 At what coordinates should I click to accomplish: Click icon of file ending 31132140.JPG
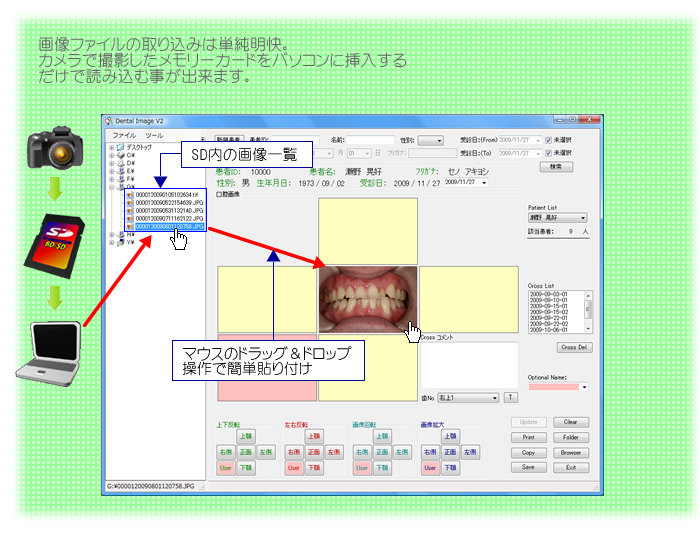(x=130, y=210)
